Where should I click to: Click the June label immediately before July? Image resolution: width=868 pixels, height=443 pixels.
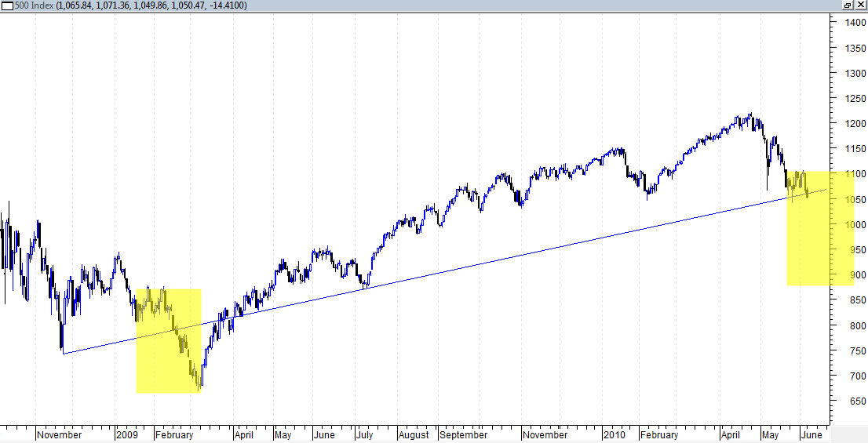click(x=324, y=435)
